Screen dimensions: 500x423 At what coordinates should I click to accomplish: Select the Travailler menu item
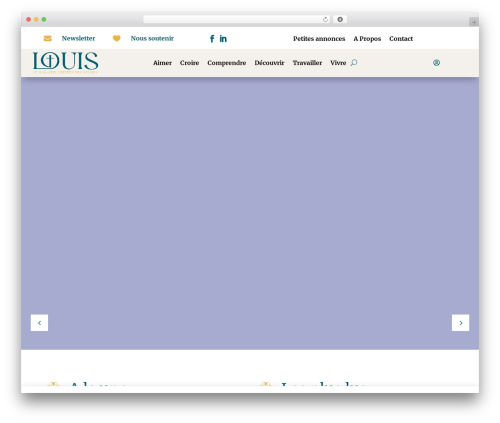coord(307,63)
